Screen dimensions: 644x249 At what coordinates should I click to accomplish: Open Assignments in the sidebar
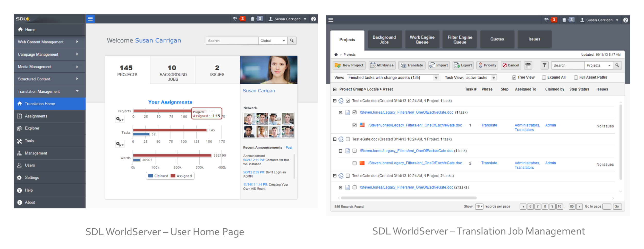50,116
